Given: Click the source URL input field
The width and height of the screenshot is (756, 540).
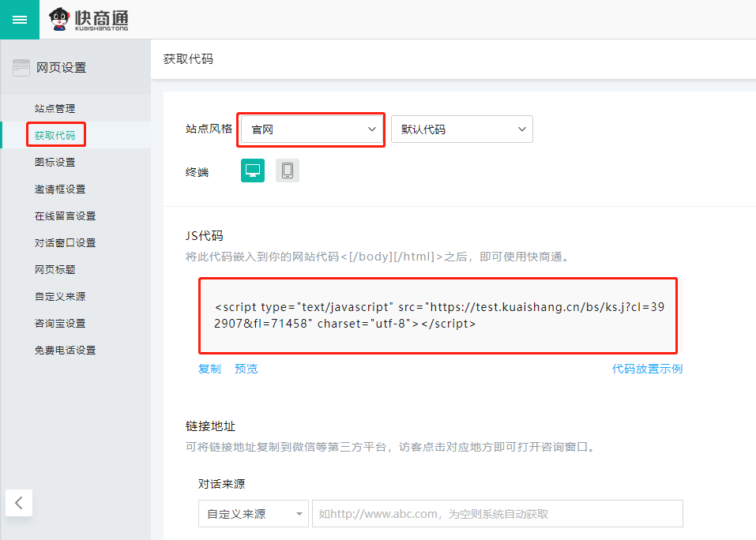Looking at the screenshot, I should (x=498, y=514).
